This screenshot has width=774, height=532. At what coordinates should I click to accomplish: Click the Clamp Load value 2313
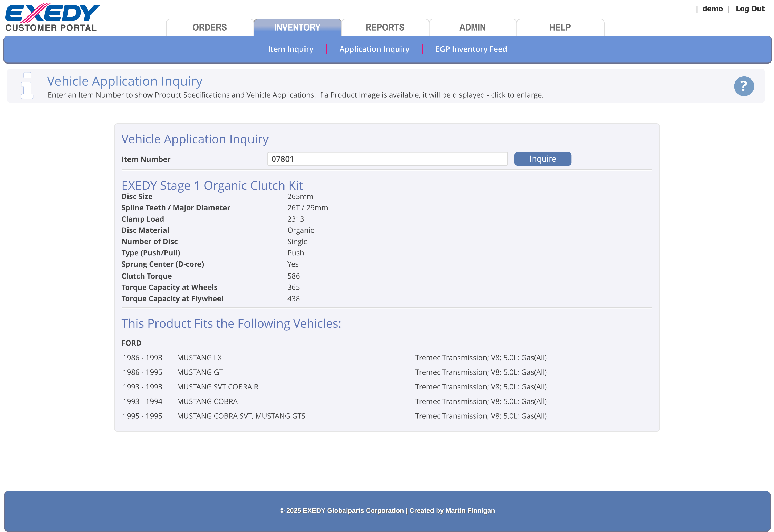coord(295,219)
